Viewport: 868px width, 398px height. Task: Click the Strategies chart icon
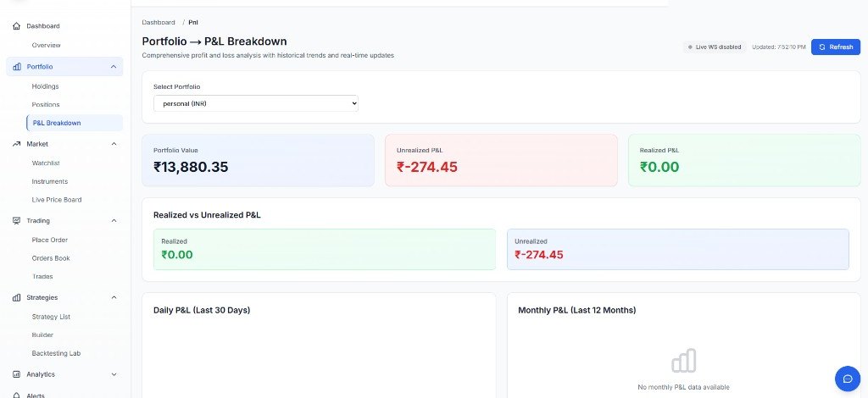click(x=17, y=297)
